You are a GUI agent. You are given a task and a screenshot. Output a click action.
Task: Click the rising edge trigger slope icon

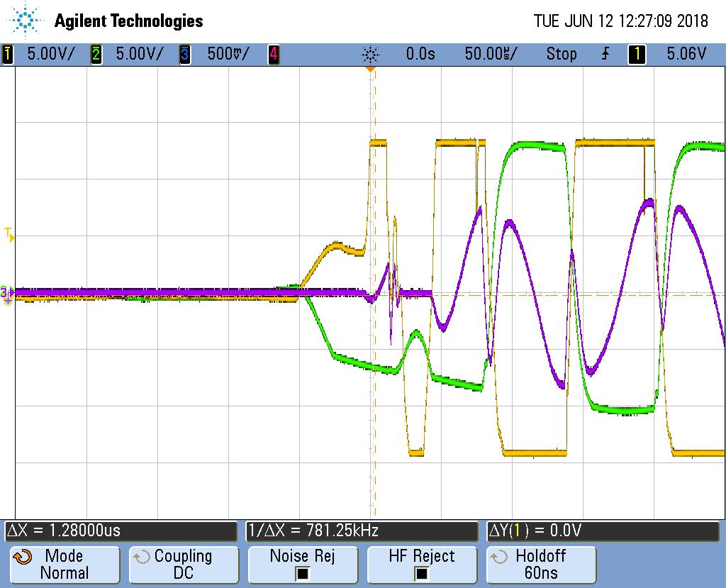(x=605, y=54)
